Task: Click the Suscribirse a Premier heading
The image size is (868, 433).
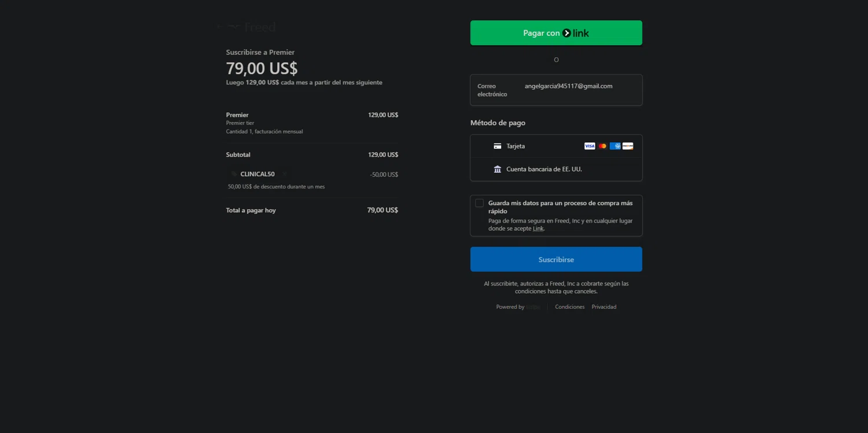Action: pyautogui.click(x=260, y=53)
